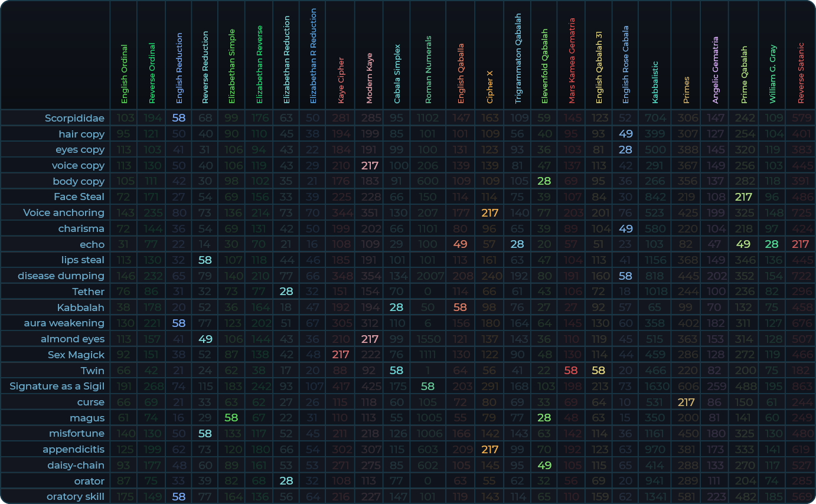Viewport: 816px width, 504px height.
Task: Select the Mars Kamea Gematria header
Action: click(572, 60)
